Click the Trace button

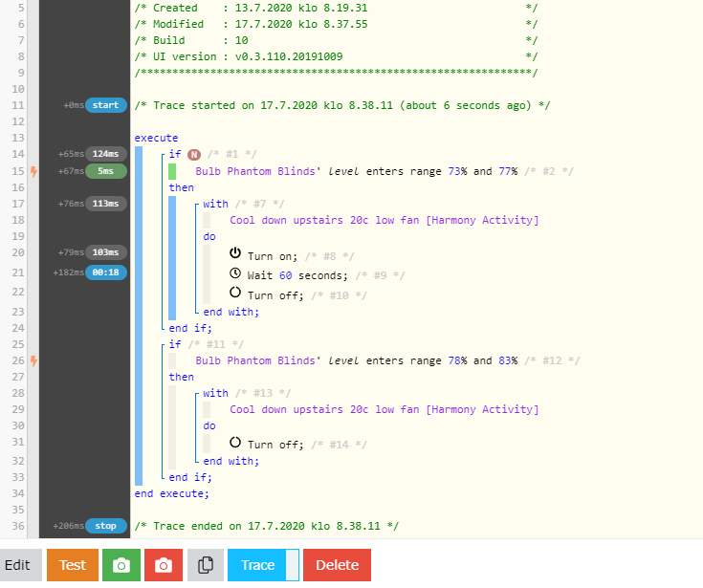(257, 565)
